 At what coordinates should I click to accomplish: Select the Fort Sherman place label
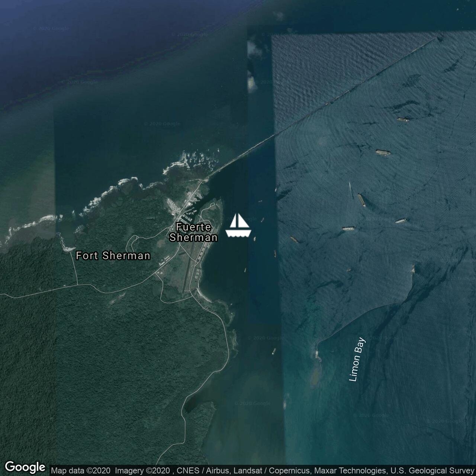pos(113,255)
